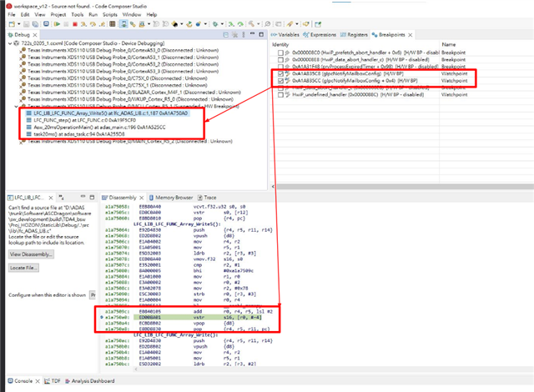Collapse the MCU Cortex_R5 suspended thread node
This screenshot has height=392, width=534.
coord(16,107)
